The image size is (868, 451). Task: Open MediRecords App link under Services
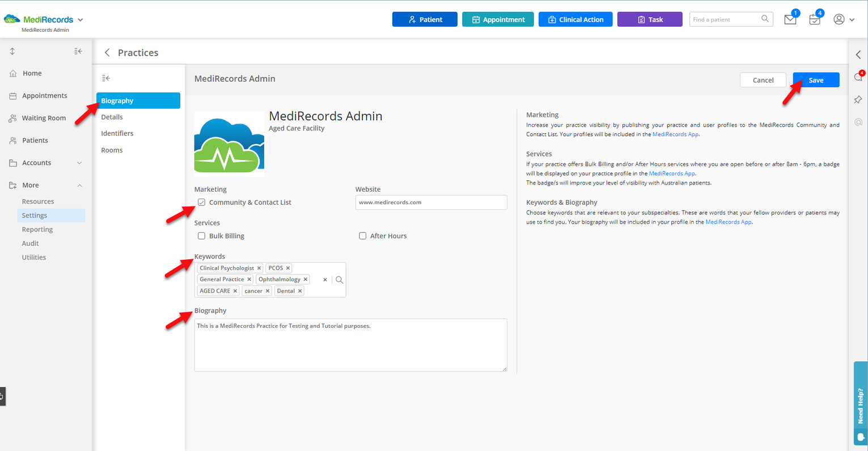pyautogui.click(x=672, y=174)
